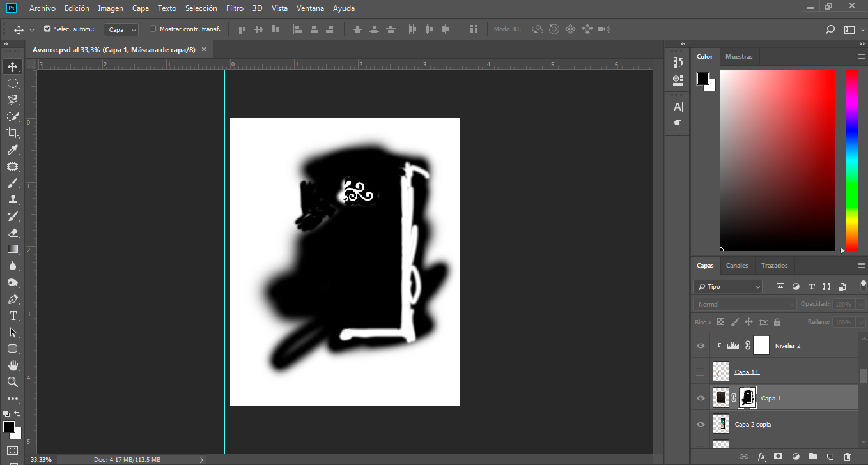Viewport: 868px width, 465px height.
Task: Activate the Brush tool
Action: 13,183
